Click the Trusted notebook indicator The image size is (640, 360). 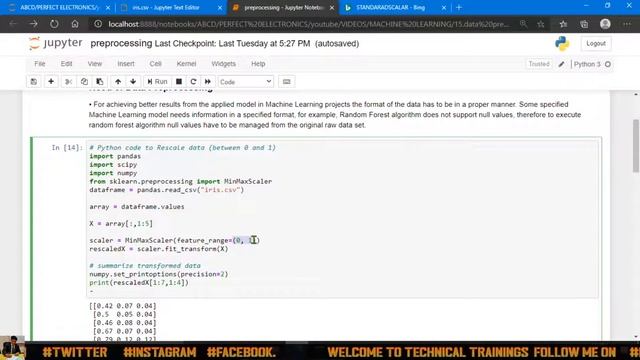pyautogui.click(x=539, y=64)
